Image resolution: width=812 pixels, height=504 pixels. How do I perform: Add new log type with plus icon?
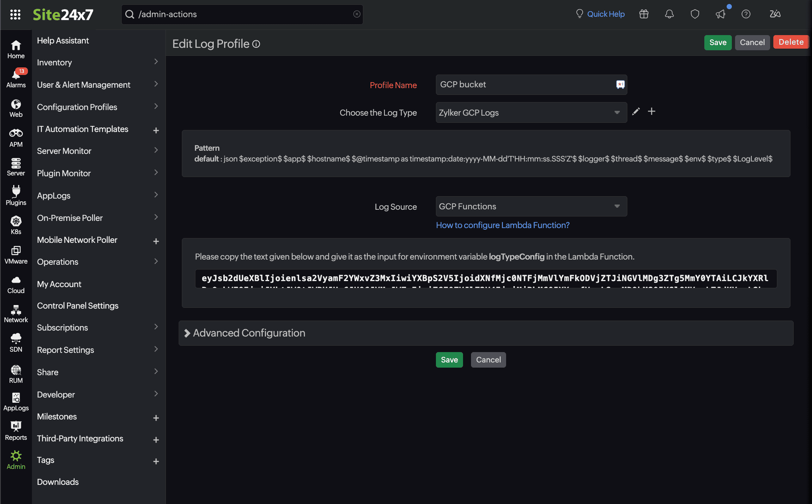click(x=651, y=111)
